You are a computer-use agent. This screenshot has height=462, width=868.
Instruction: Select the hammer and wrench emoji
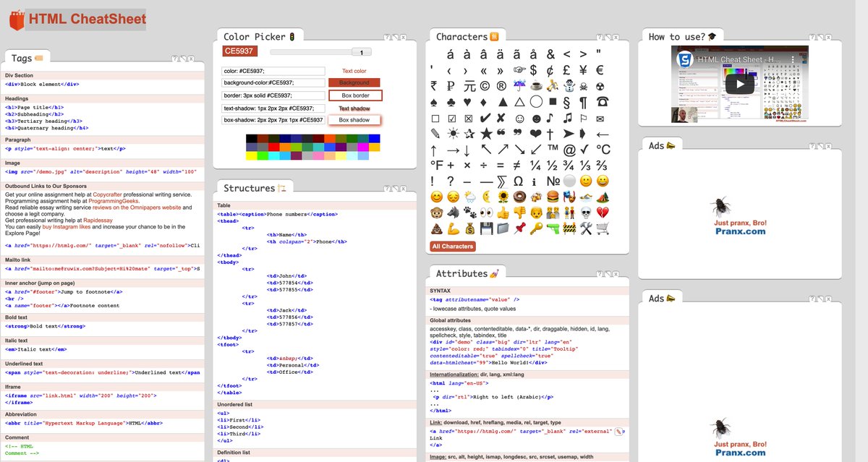(585, 228)
